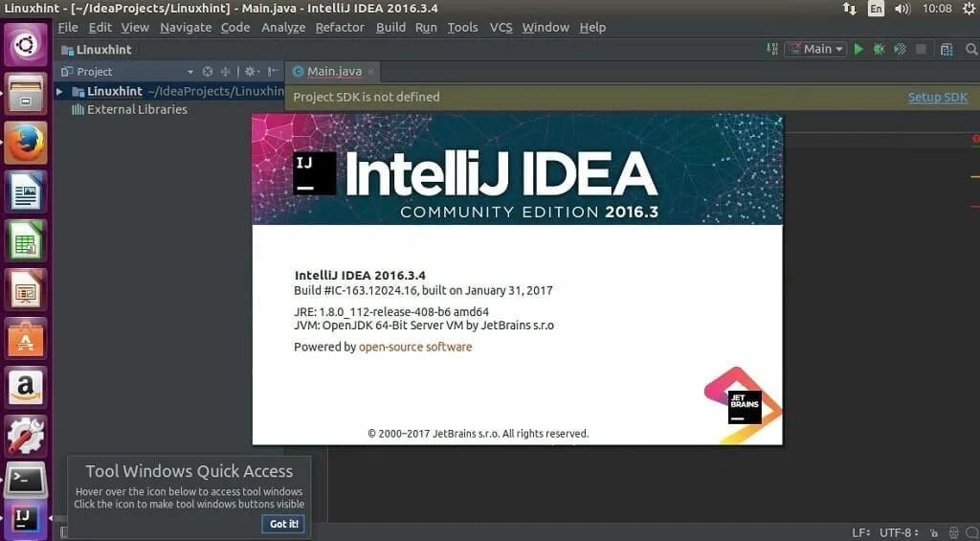Image resolution: width=980 pixels, height=541 pixels.
Task: Open Ubuntu Software Center dock icon
Action: [x=26, y=338]
